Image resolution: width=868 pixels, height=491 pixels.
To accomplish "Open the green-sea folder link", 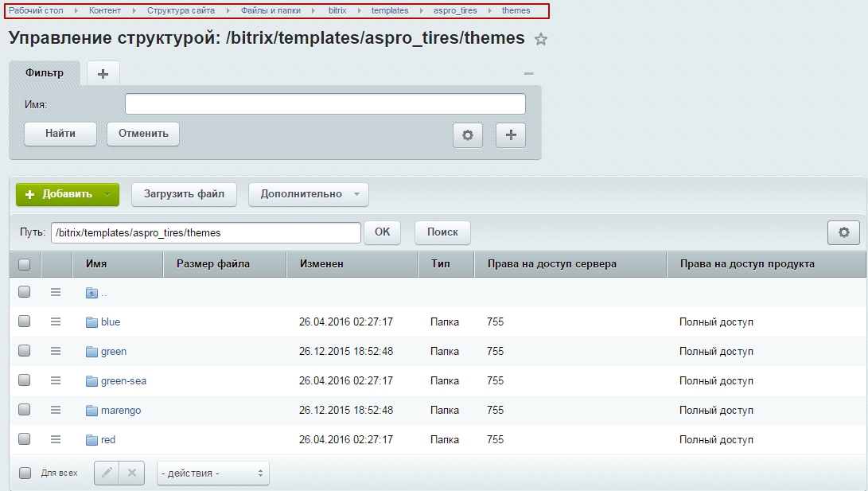I will 123,380.
